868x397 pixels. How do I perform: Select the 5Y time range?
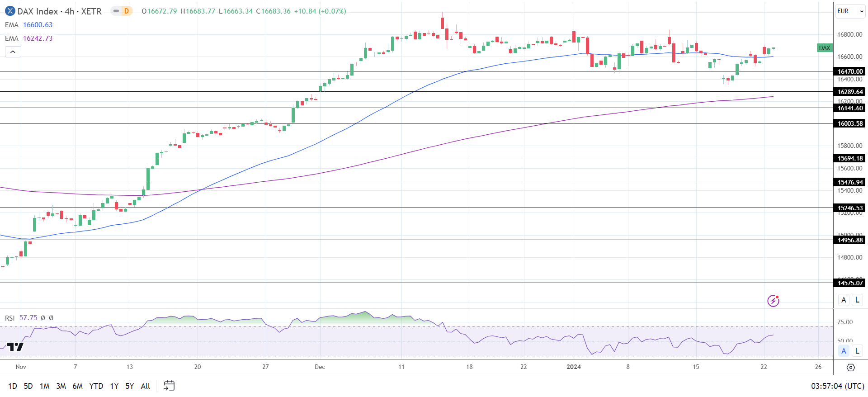pyautogui.click(x=130, y=386)
